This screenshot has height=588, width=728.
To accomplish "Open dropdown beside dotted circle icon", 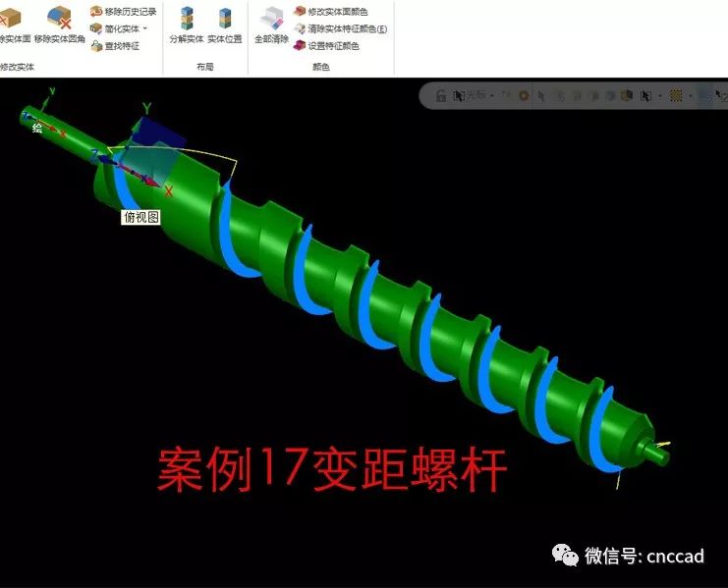I will pyautogui.click(x=691, y=96).
